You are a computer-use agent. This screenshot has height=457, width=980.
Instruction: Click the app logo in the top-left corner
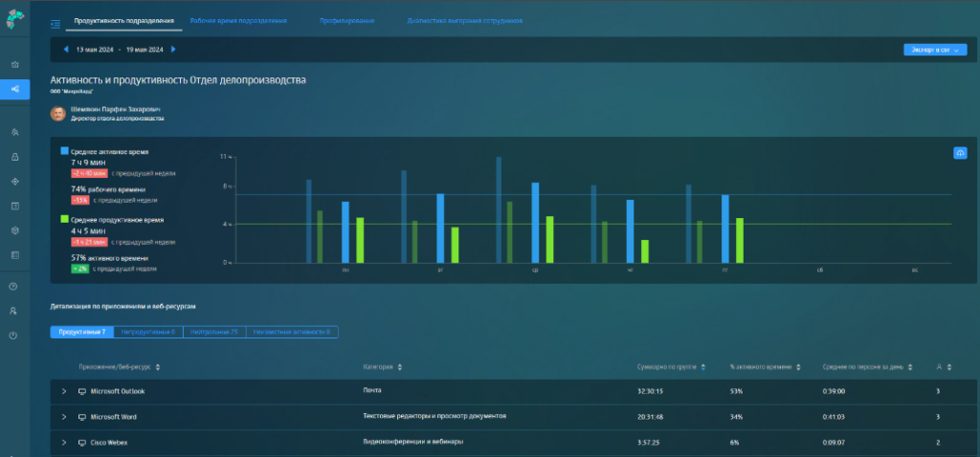pyautogui.click(x=14, y=19)
